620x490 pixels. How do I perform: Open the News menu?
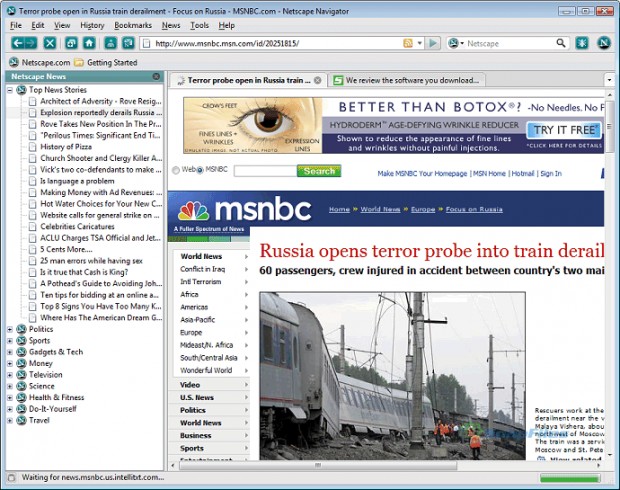(171, 25)
